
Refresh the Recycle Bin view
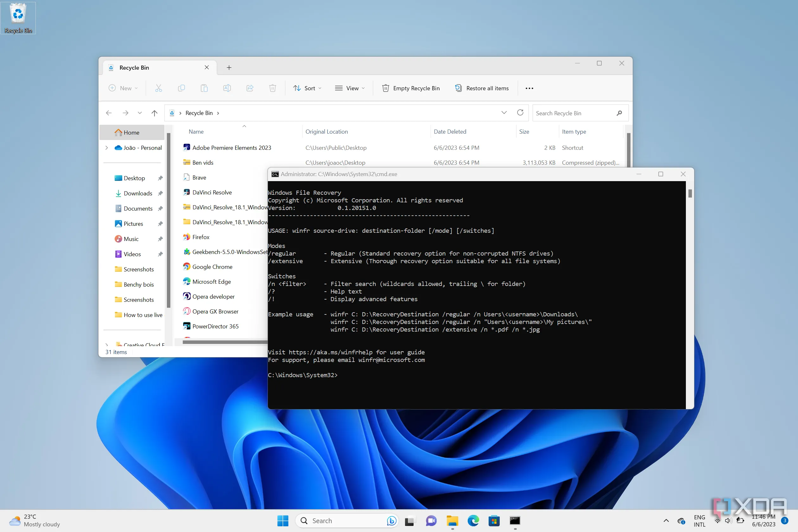pyautogui.click(x=520, y=113)
